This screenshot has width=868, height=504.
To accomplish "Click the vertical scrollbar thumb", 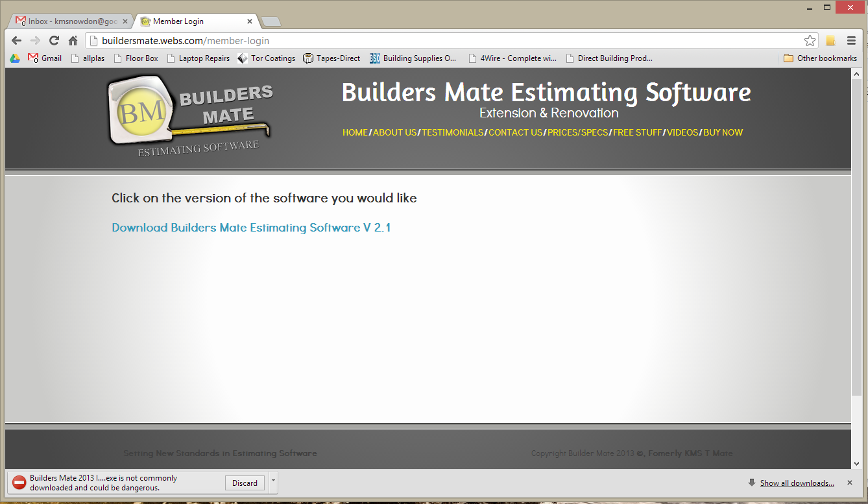I will tap(857, 237).
